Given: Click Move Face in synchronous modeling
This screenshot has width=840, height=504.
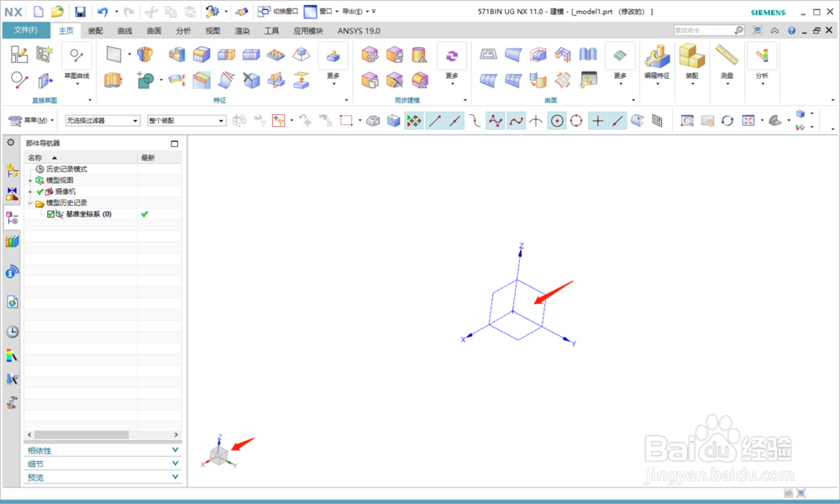Looking at the screenshot, I should click(370, 54).
